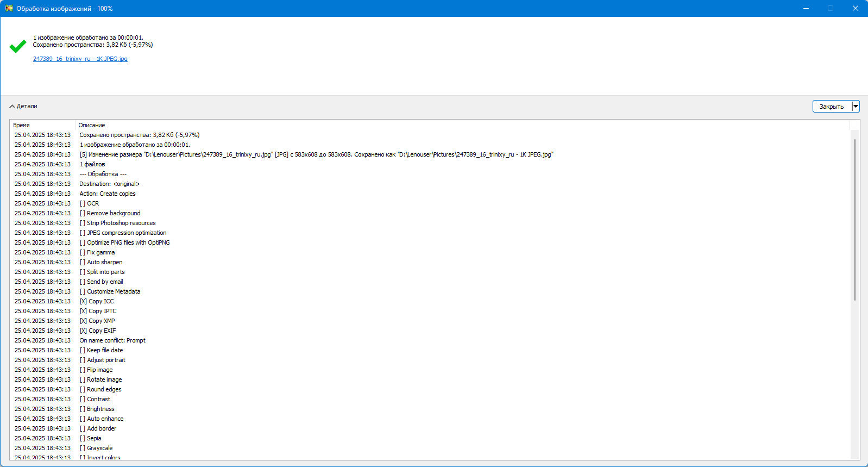Close the window with the title bar X

coord(856,8)
